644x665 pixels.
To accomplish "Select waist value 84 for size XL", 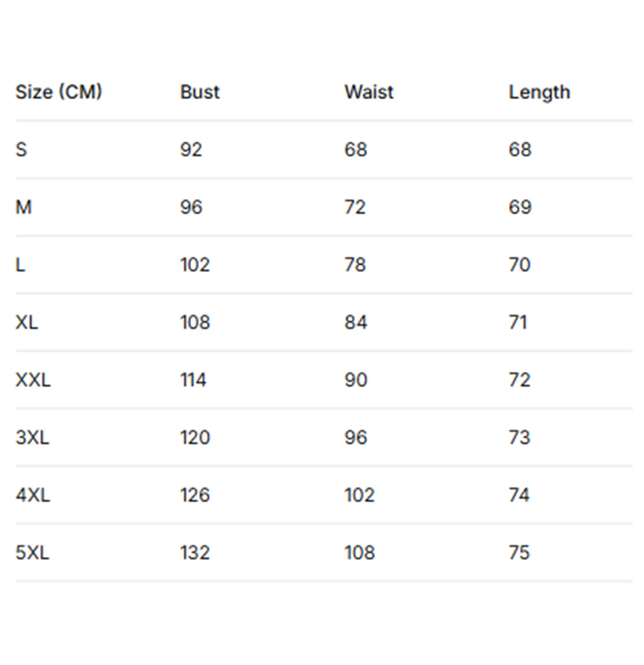I will (356, 322).
